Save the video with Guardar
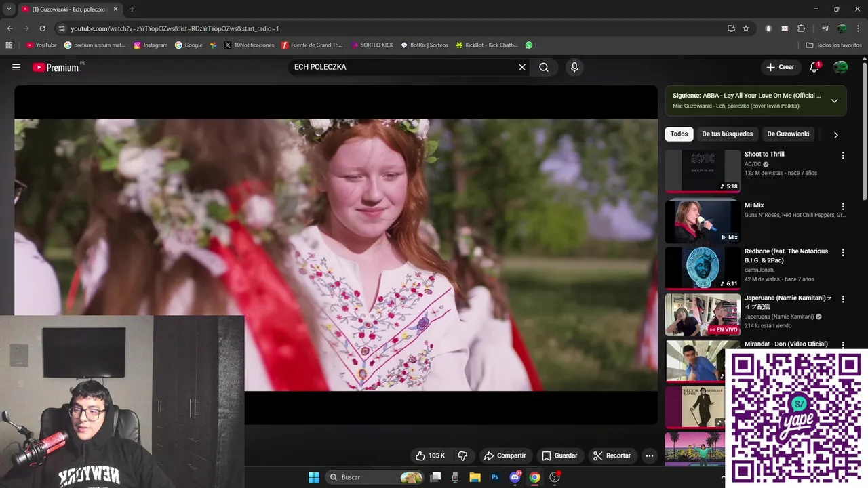Viewport: 868px width, 488px height. click(x=559, y=455)
